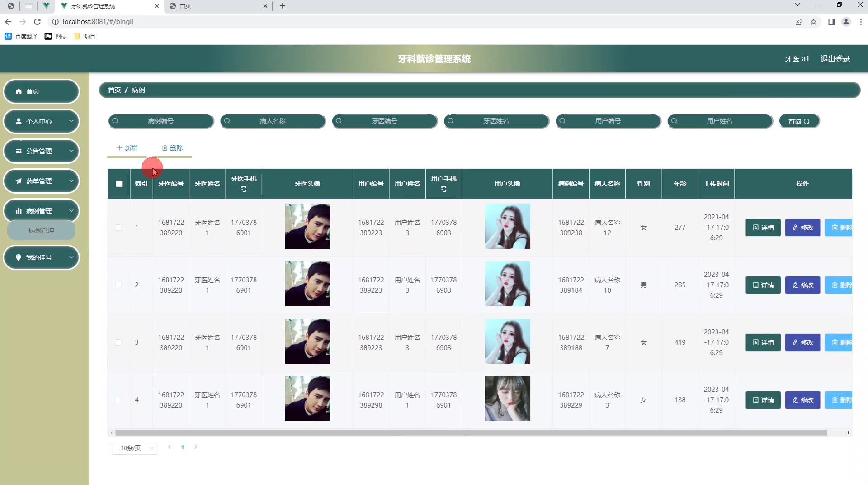Screen dimensions: 868x485
Task: Focus the 牙医姓名 search field
Action: (x=496, y=121)
